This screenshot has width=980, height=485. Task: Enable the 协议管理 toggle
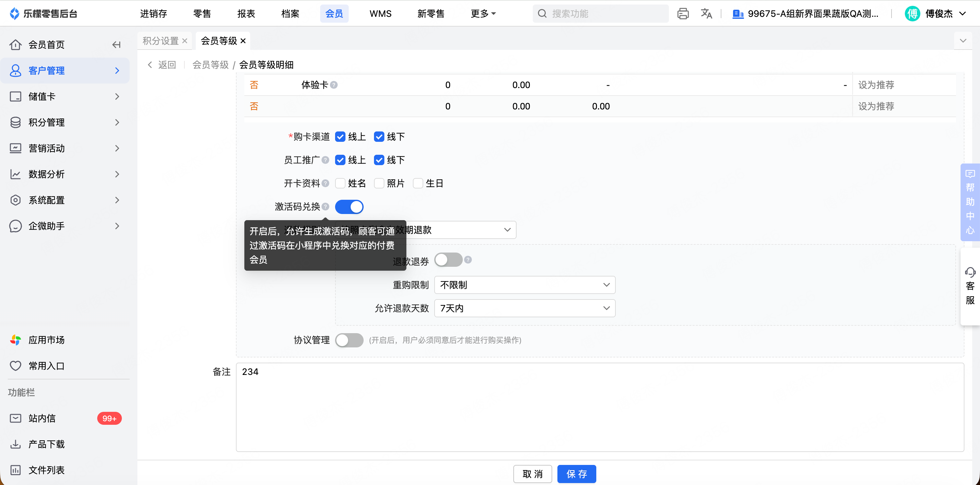pyautogui.click(x=349, y=340)
